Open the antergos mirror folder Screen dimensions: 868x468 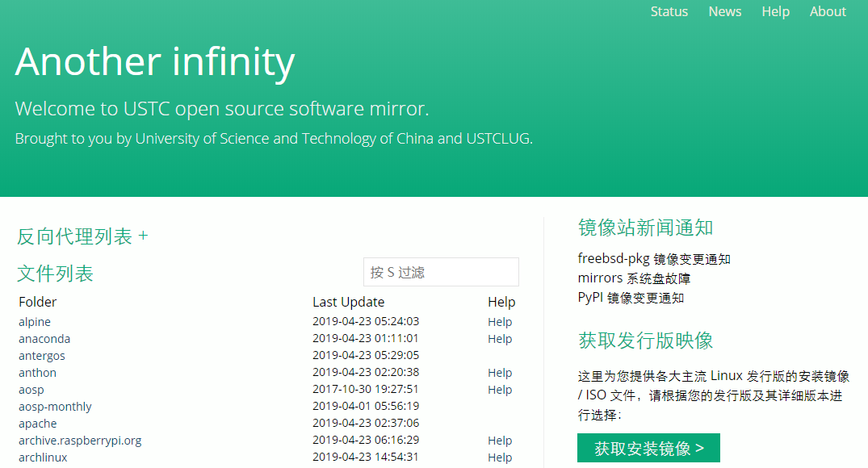tap(40, 355)
